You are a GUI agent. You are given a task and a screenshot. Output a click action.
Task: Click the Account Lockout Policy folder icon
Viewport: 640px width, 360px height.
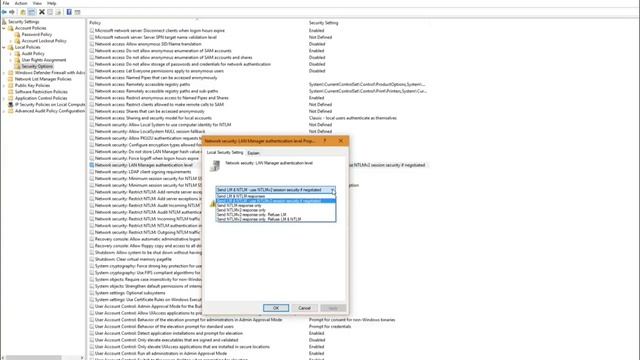click(17, 41)
